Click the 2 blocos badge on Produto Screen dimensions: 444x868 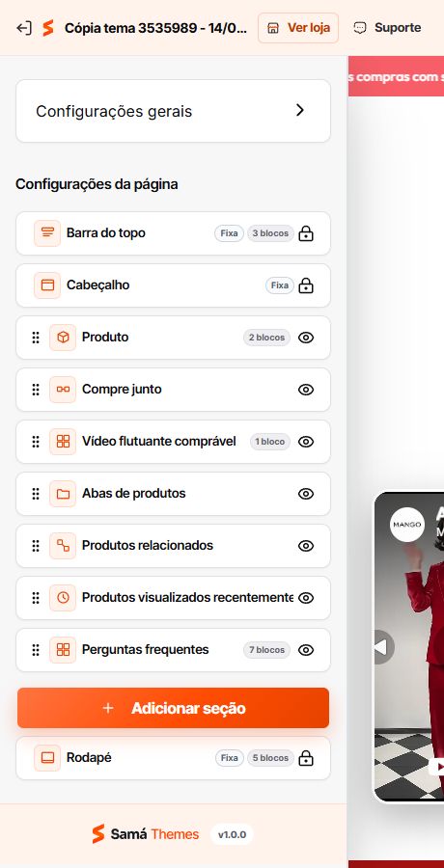pyautogui.click(x=266, y=338)
